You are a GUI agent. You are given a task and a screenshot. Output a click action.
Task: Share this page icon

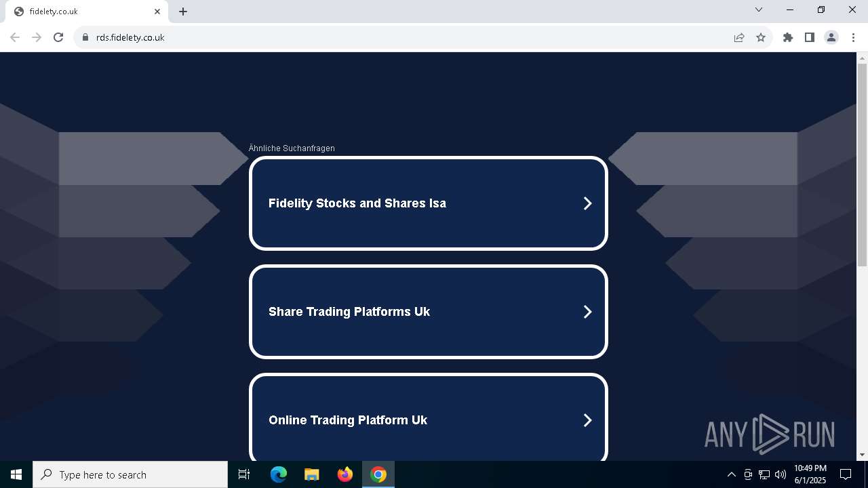click(x=739, y=38)
